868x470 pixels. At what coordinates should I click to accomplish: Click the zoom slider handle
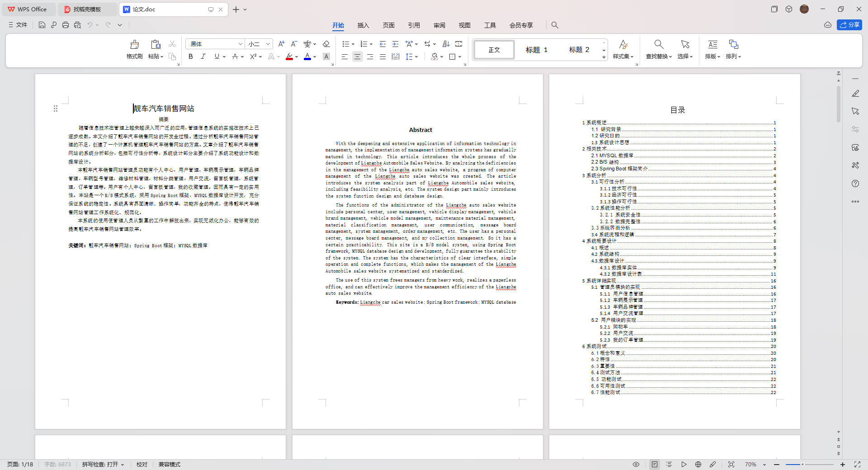[802, 464]
